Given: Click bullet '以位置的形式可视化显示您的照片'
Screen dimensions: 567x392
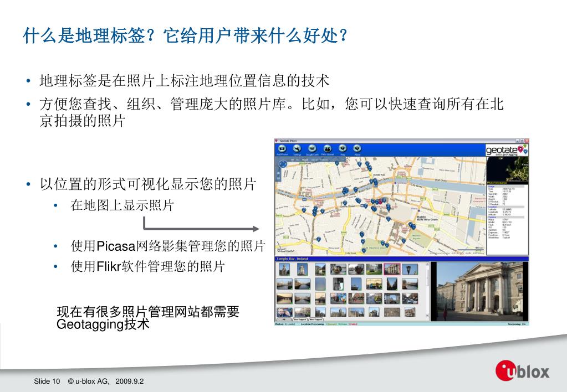Looking at the screenshot, I should click(x=148, y=184).
